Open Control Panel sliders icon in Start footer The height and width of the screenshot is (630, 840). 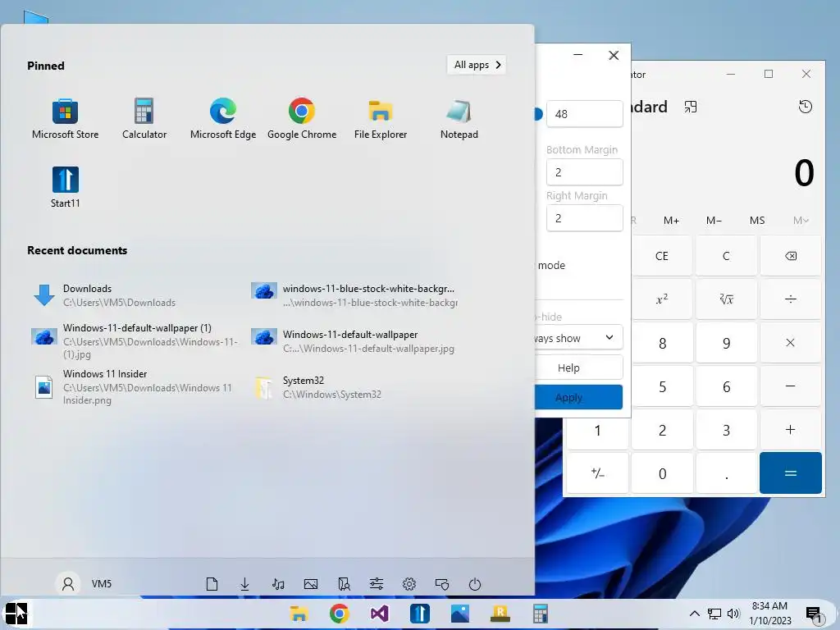pyautogui.click(x=377, y=584)
